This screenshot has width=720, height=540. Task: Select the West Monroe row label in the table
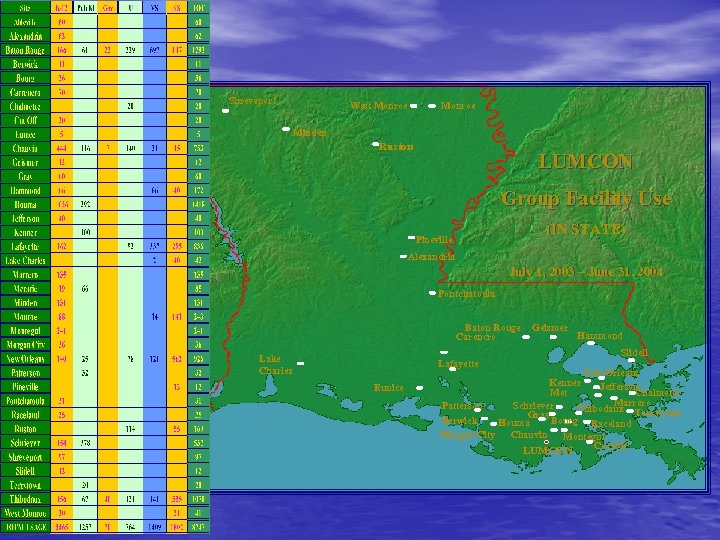pos(25,513)
